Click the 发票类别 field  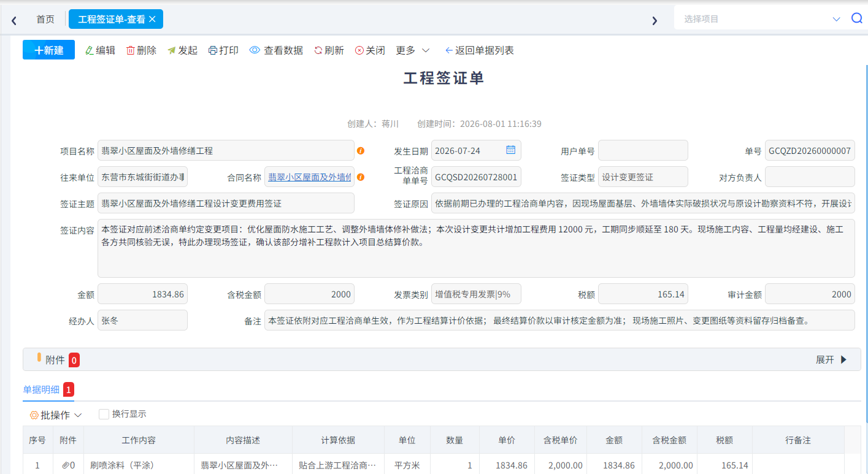coord(476,294)
